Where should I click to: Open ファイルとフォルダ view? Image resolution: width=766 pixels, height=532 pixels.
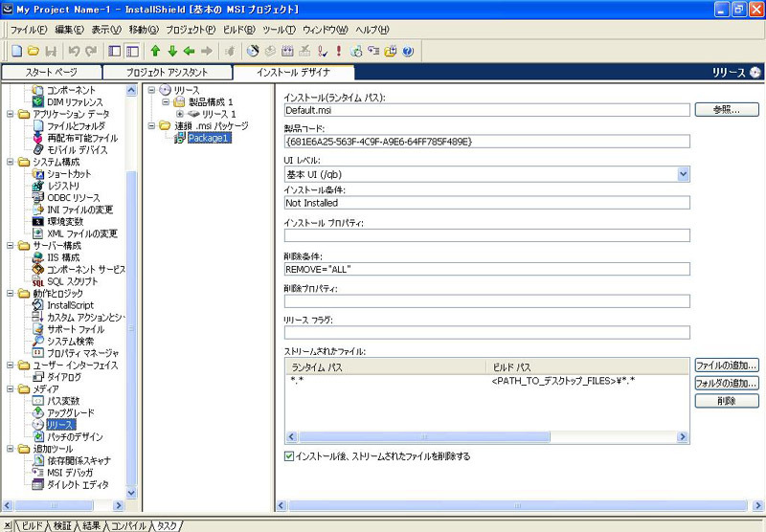(76, 126)
